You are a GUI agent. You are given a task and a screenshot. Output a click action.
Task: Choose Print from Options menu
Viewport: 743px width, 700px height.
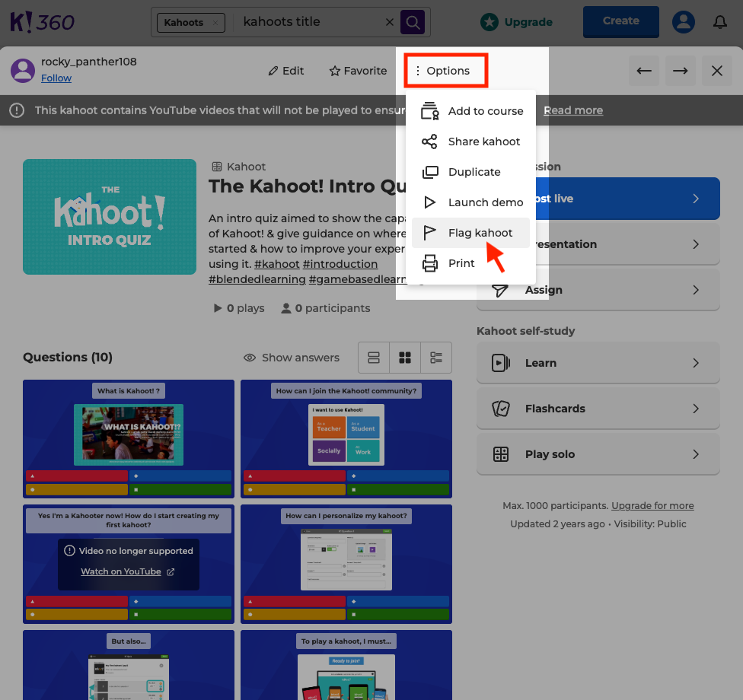point(470,262)
